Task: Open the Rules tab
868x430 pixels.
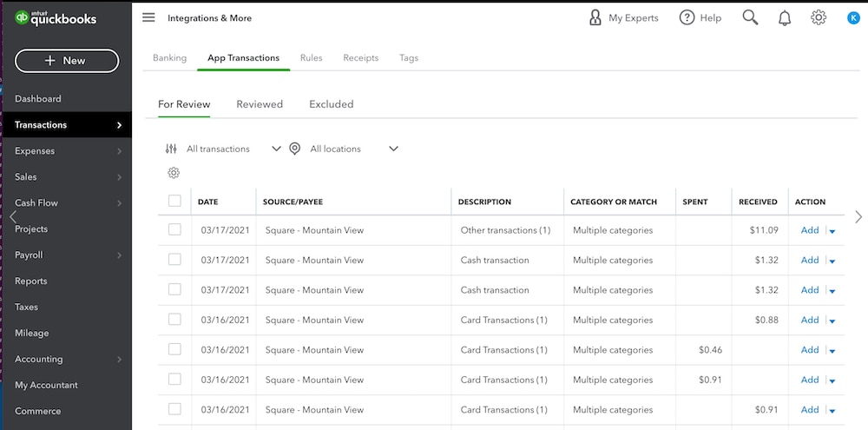Action: [x=311, y=57]
